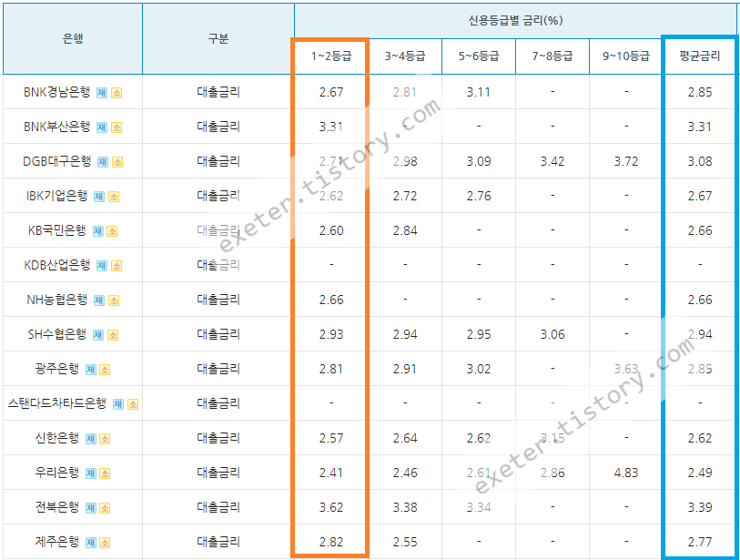Screen dimensions: 740x560
Task: Click the blue 재 icon beside 신한은행
Action: [91, 439]
